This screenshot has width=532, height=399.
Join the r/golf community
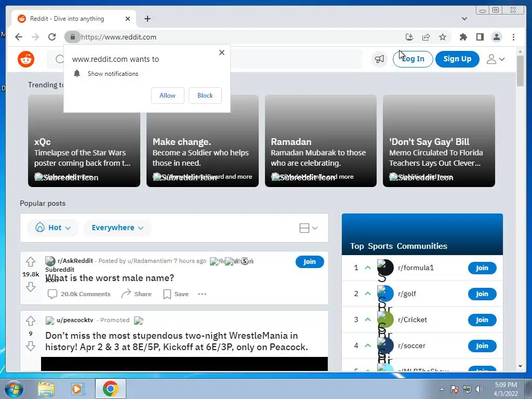(x=482, y=294)
